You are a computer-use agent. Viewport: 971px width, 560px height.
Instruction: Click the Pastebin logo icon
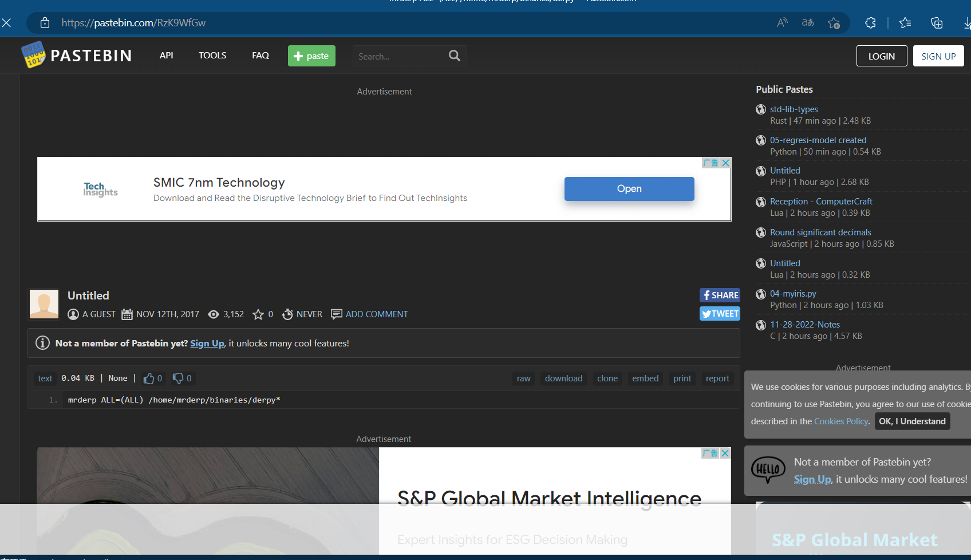pyautogui.click(x=33, y=55)
